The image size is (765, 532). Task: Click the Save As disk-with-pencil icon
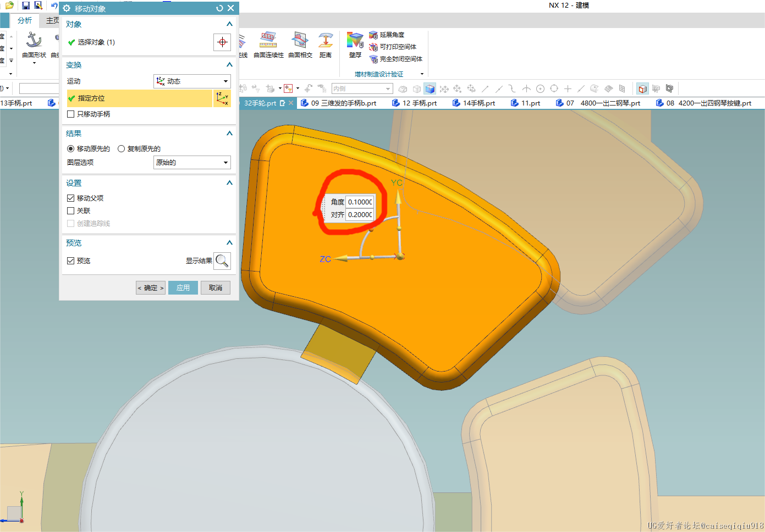[38, 5]
